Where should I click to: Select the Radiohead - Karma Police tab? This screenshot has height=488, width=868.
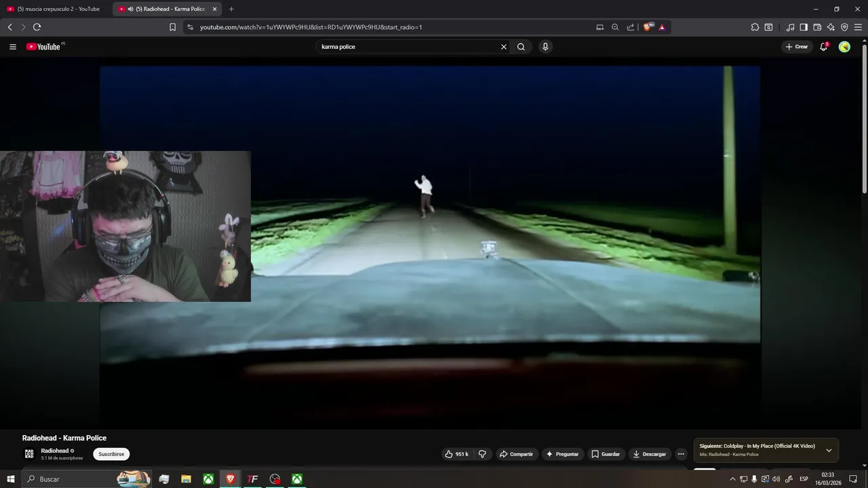tap(166, 9)
